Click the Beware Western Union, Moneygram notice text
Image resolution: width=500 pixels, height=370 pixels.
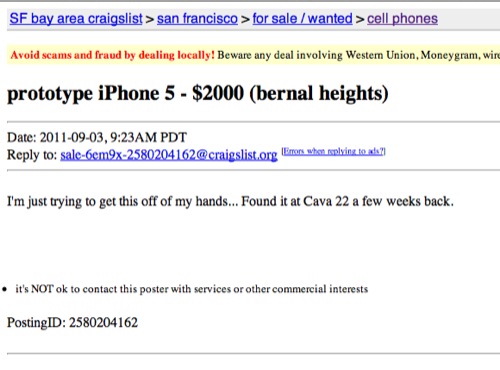click(x=358, y=55)
